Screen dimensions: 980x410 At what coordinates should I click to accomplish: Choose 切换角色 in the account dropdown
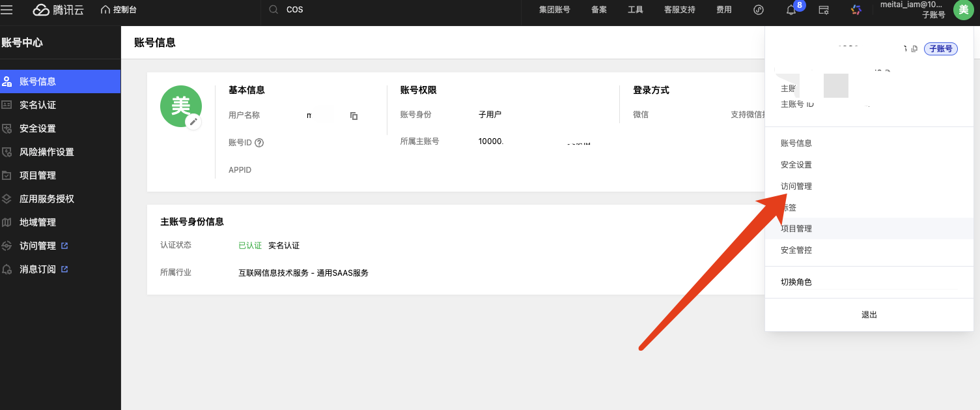[x=796, y=283]
